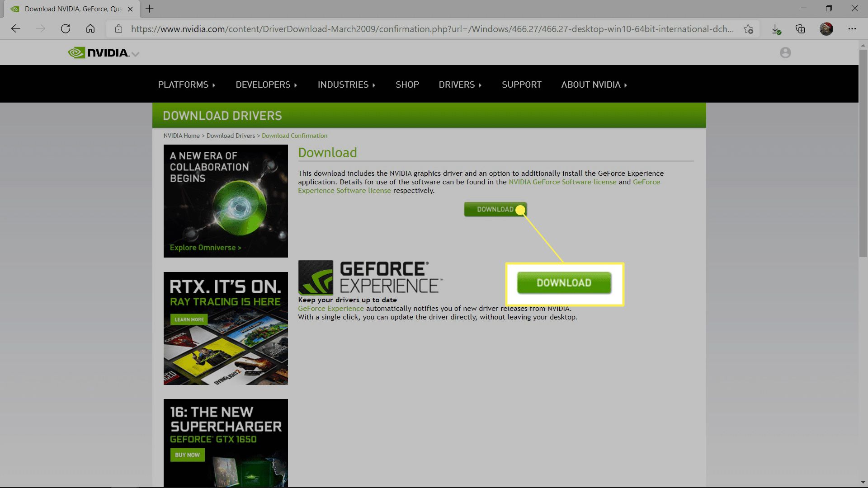The height and width of the screenshot is (488, 868).
Task: Restore down the browser window
Action: click(x=829, y=8)
